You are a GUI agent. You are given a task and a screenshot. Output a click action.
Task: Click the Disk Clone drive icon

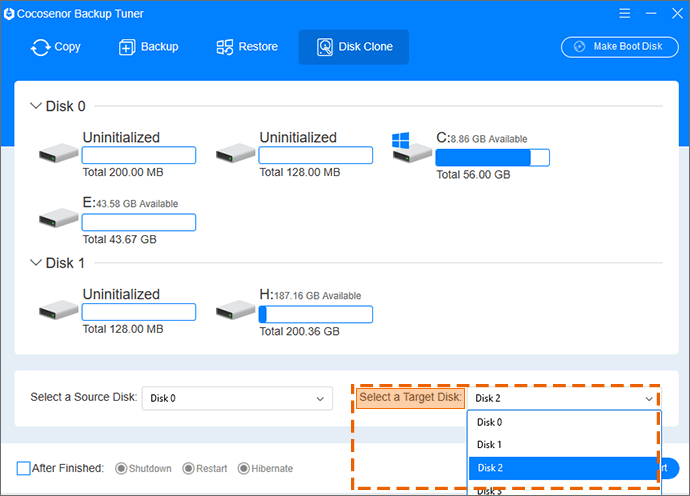point(325,47)
